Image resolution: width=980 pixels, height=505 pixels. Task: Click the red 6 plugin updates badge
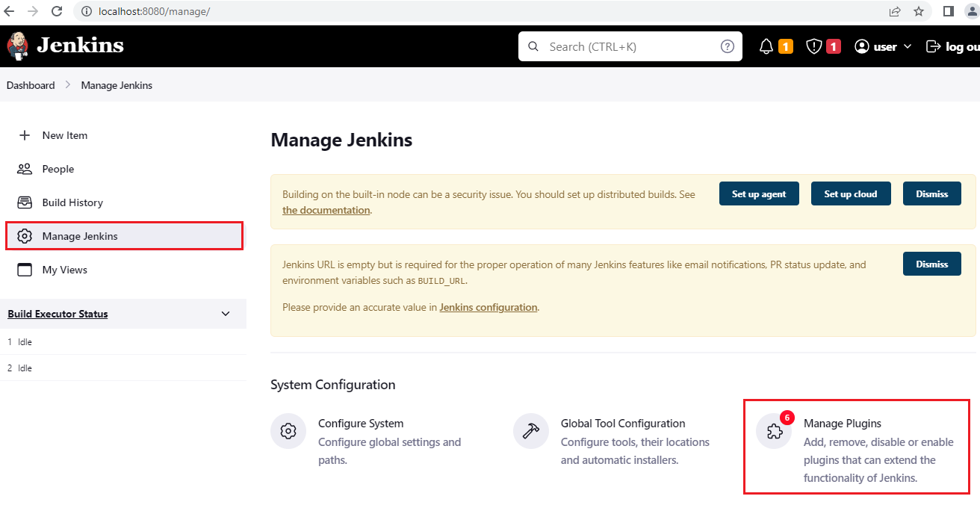tap(787, 418)
